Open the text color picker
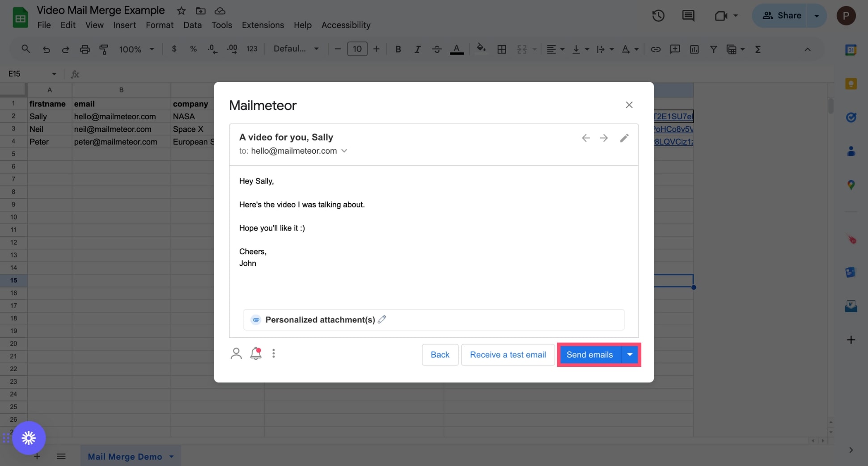The image size is (868, 466). (457, 49)
